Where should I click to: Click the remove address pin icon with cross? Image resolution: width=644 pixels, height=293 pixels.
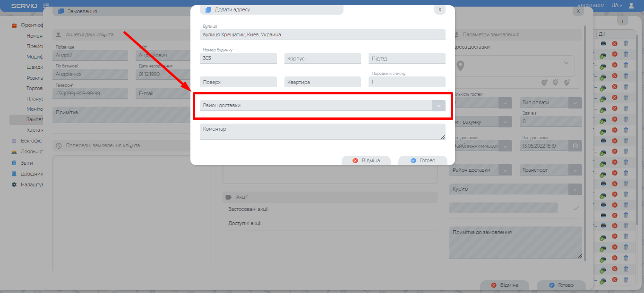[567, 82]
